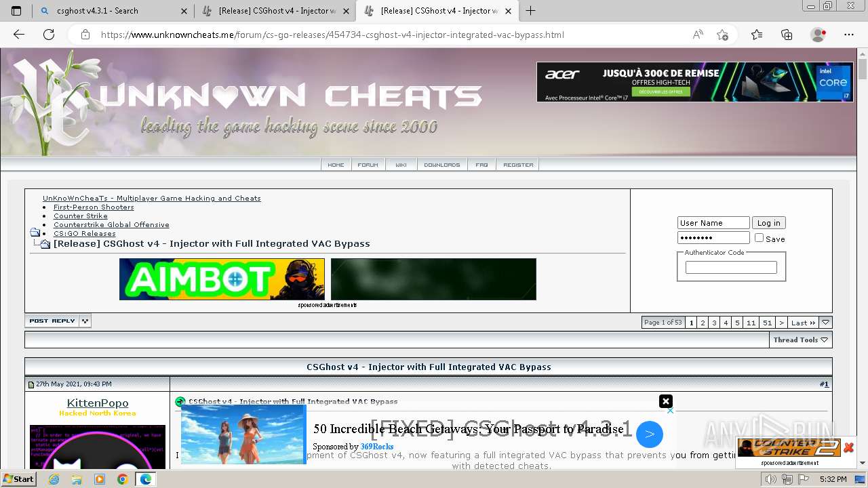Open Collections panel

point(787,35)
